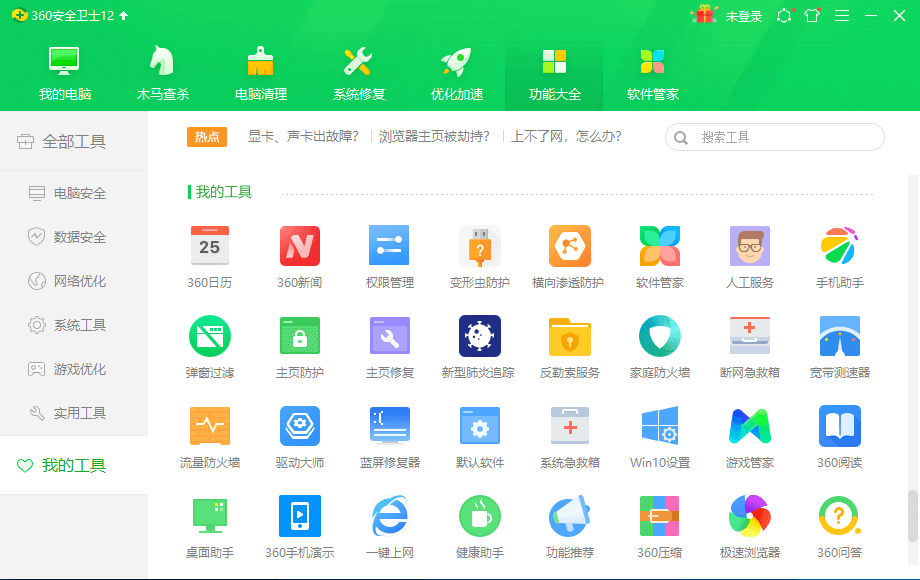Open 横向渗透防护 tool
920x580 pixels.
pos(569,257)
